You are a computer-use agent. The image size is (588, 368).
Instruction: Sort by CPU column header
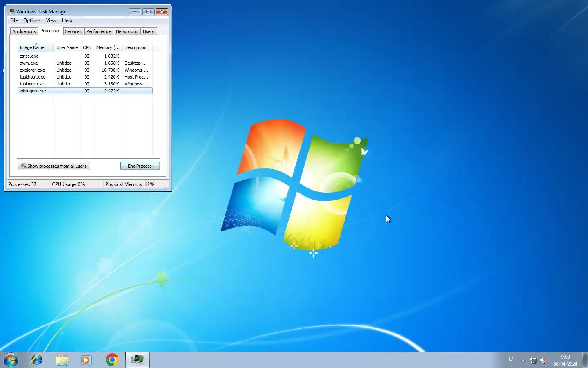87,47
